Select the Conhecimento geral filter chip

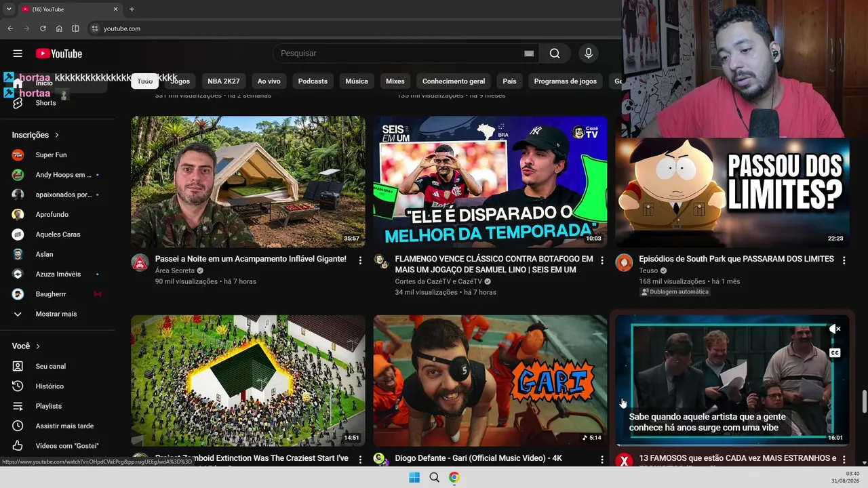454,81
